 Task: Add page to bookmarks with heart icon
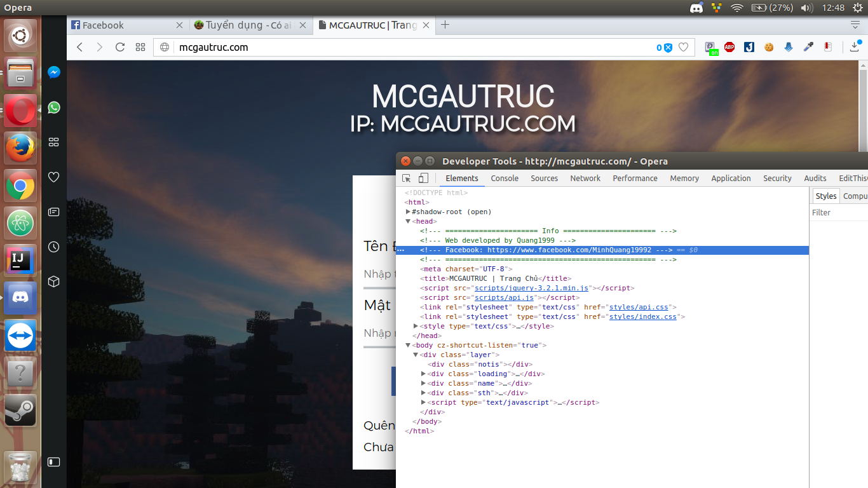(684, 47)
